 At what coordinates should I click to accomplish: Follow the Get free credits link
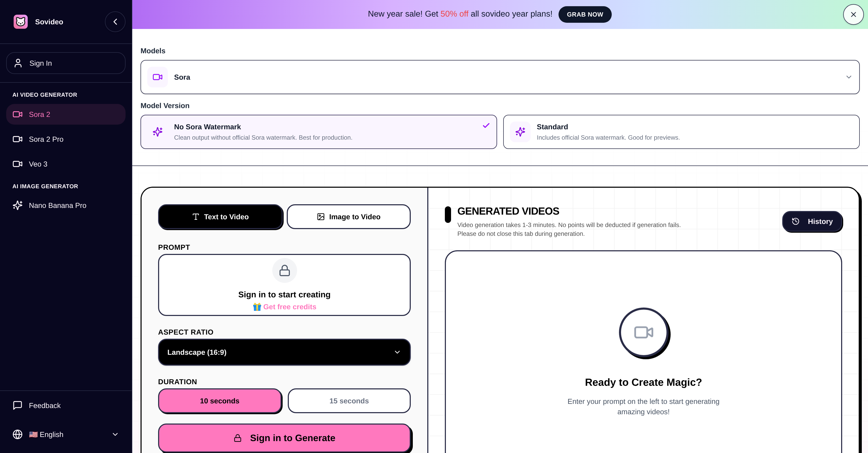[x=290, y=307]
